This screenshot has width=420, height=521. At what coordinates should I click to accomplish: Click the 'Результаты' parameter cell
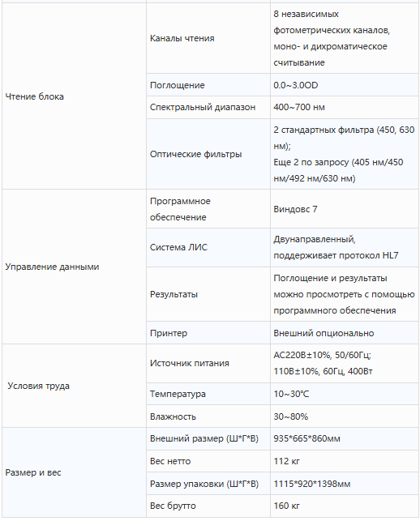coord(208,294)
